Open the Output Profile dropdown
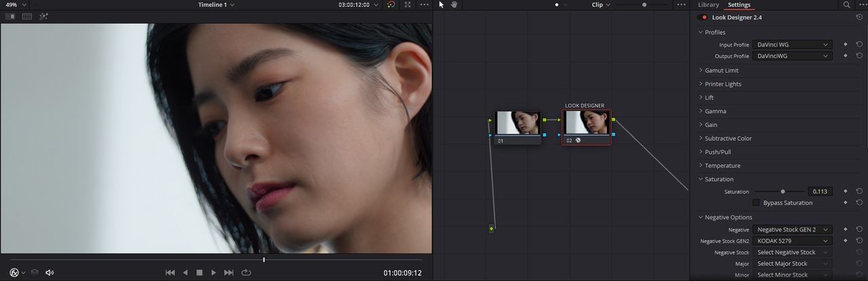 [793, 56]
